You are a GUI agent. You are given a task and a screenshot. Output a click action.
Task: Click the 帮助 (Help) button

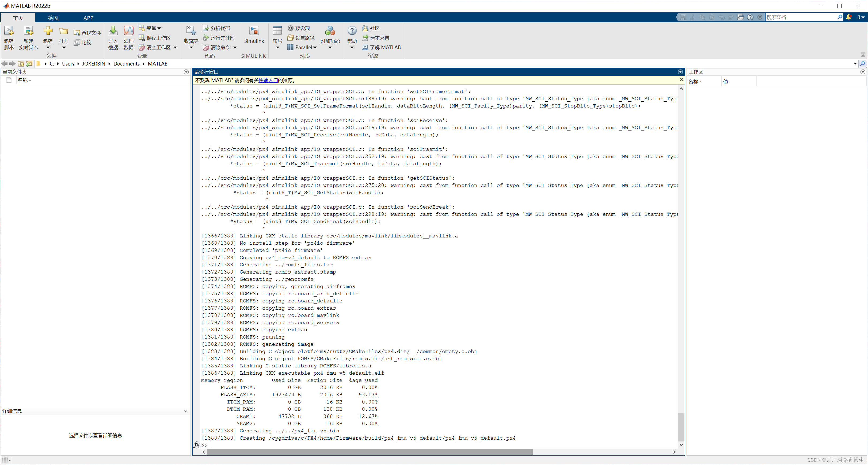[352, 38]
